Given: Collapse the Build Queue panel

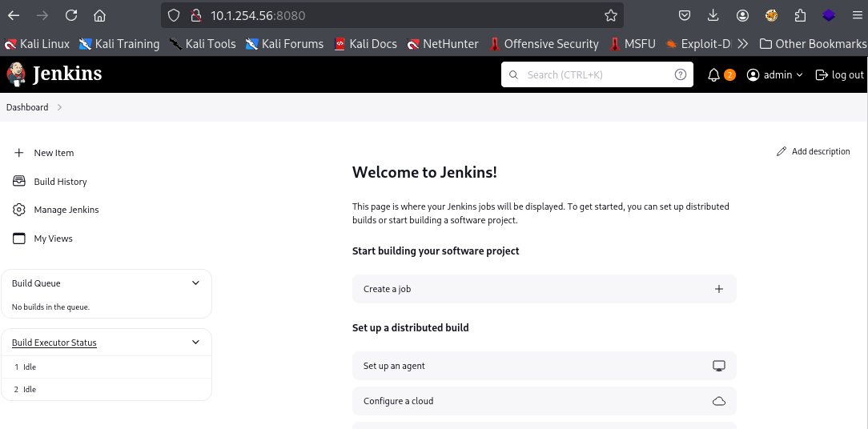Looking at the screenshot, I should (196, 283).
